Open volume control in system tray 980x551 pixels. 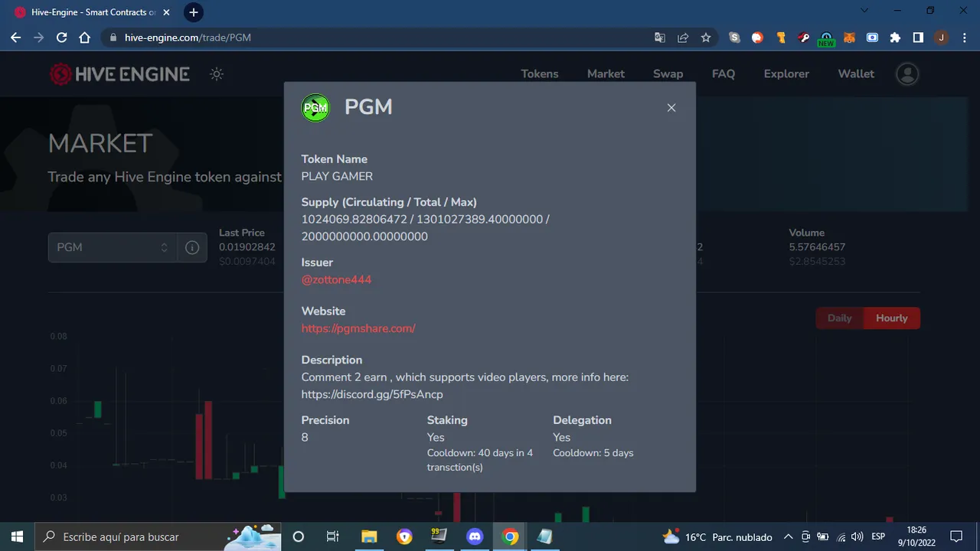pos(857,536)
